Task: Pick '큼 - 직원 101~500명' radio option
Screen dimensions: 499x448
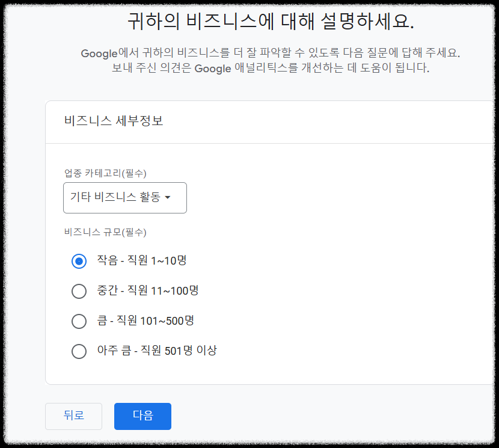Action: tap(79, 321)
